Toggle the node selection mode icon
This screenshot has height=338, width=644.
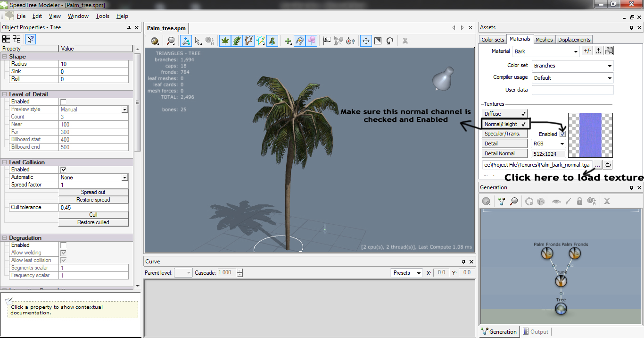pos(186,41)
